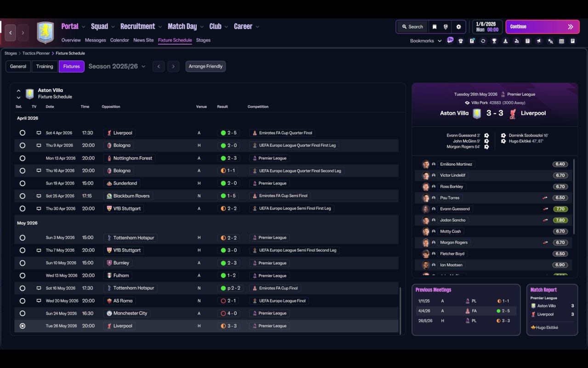Click the training cone icon in the bookmarks bar
The image size is (588, 368).
(x=505, y=41)
